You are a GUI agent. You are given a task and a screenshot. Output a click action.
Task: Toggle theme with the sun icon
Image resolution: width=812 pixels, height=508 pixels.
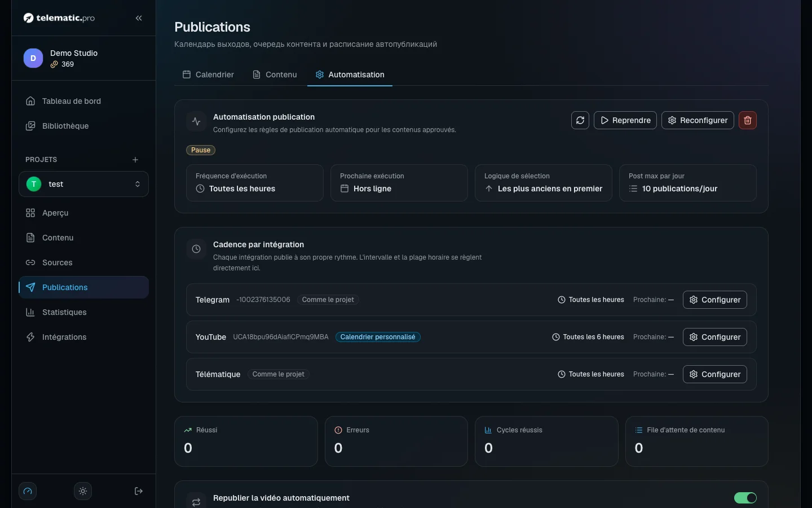pyautogui.click(x=83, y=491)
